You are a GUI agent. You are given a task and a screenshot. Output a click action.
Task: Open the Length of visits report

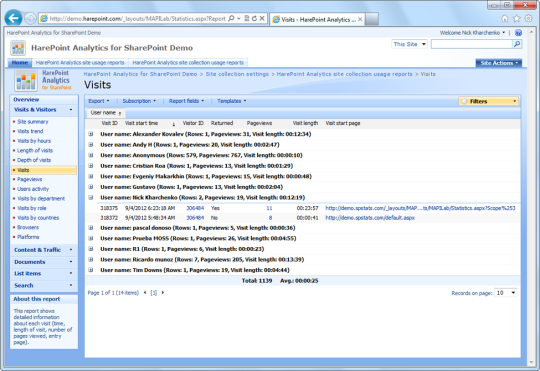[x=35, y=151]
